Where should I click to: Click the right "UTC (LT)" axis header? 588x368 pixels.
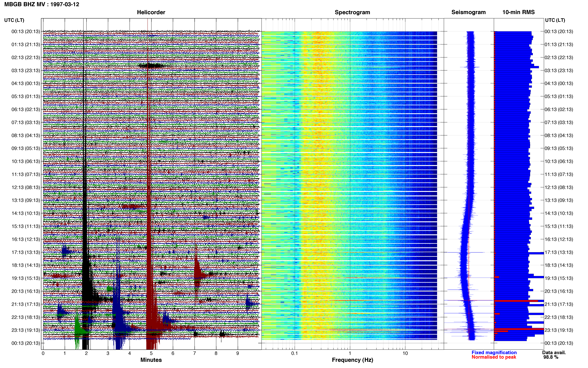555,20
